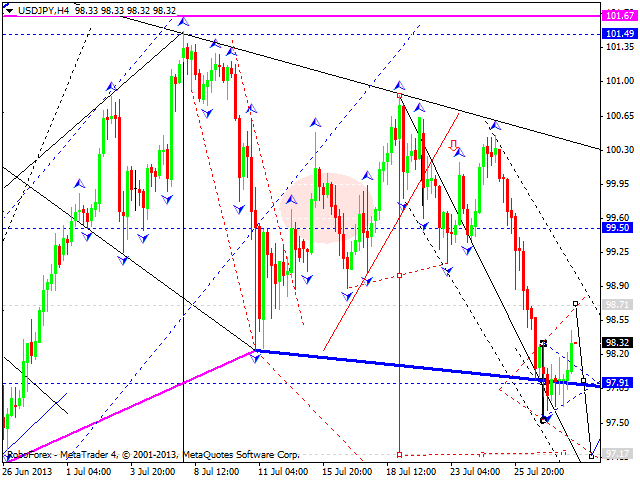Click the 25 Jul 20:00 date label
Viewport: 640px width, 480px height.
pos(541,470)
